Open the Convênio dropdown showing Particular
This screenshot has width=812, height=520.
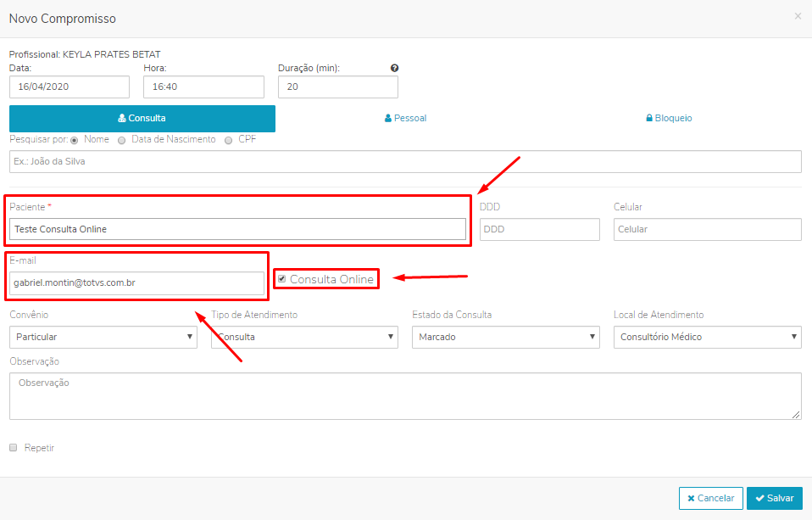[103, 337]
